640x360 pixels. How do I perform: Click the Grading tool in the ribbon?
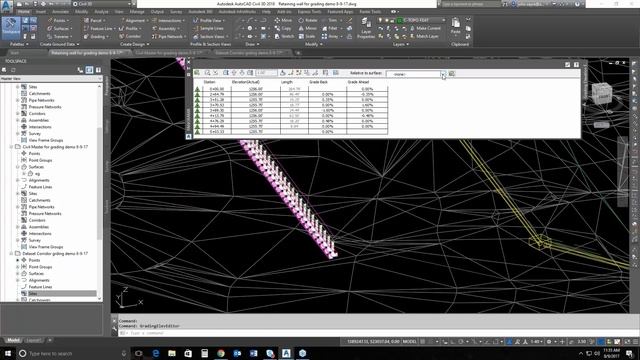96,37
